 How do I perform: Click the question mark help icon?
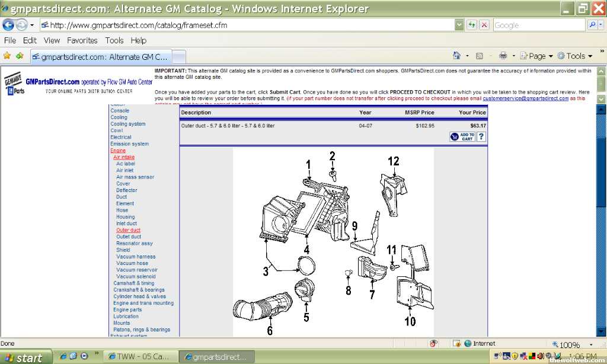pos(481,136)
